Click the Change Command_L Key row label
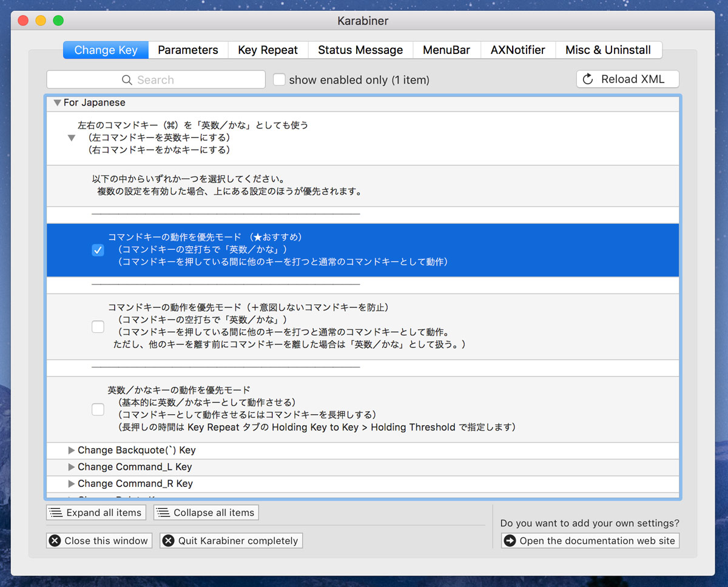This screenshot has height=587, width=728. [135, 467]
